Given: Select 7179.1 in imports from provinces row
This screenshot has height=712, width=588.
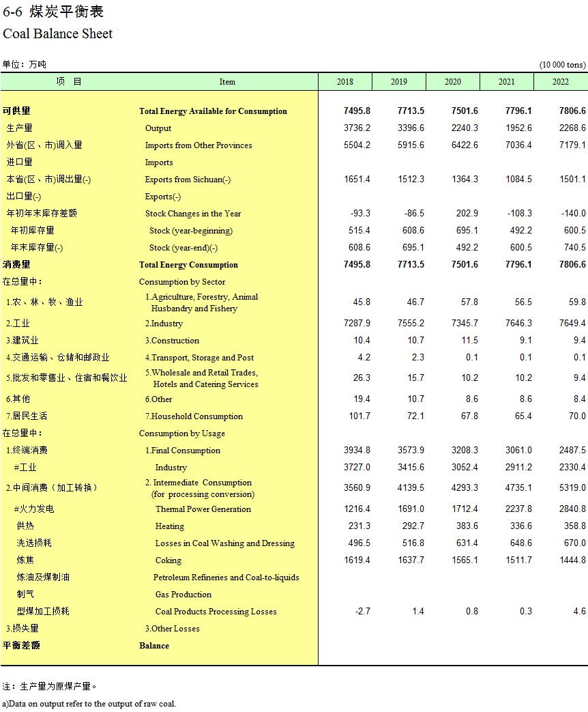Looking at the screenshot, I should (572, 145).
